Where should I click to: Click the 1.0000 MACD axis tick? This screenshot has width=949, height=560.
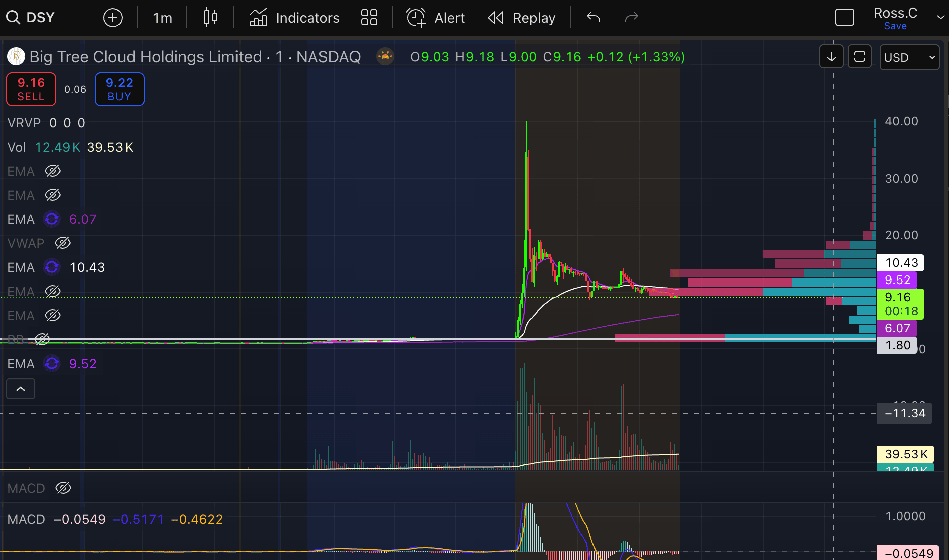[905, 516]
